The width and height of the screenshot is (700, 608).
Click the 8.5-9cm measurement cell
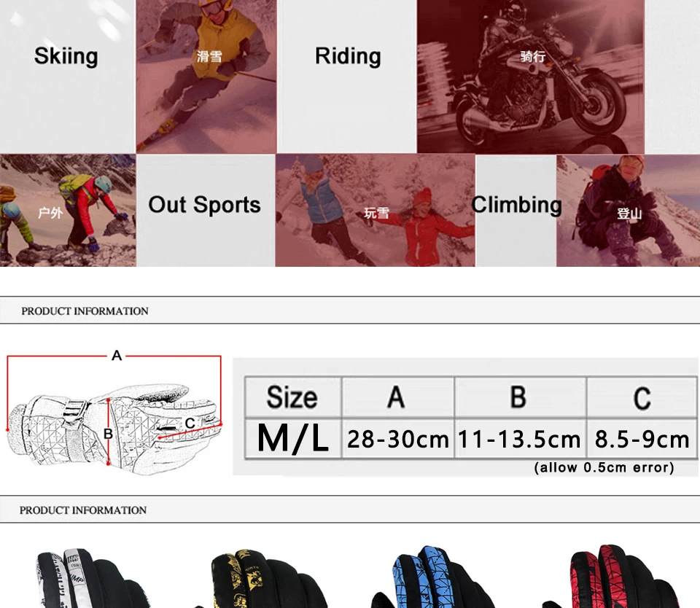click(642, 438)
